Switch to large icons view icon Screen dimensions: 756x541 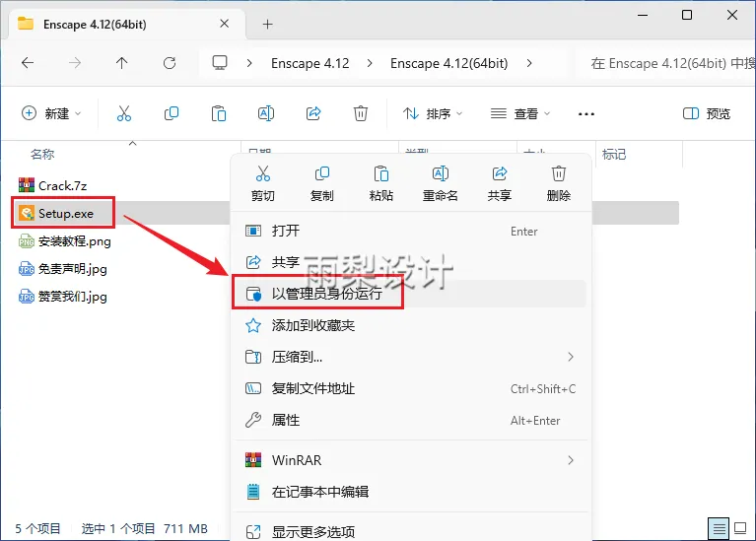pos(740,529)
